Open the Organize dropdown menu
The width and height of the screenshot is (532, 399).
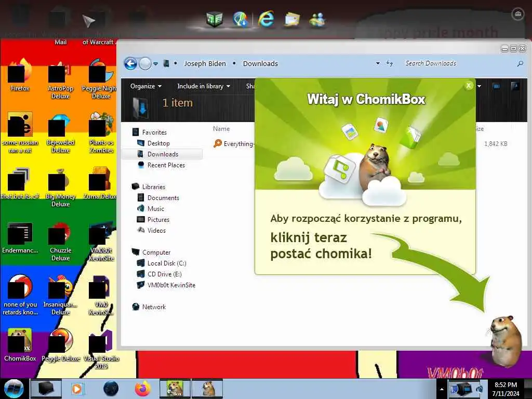click(x=146, y=86)
